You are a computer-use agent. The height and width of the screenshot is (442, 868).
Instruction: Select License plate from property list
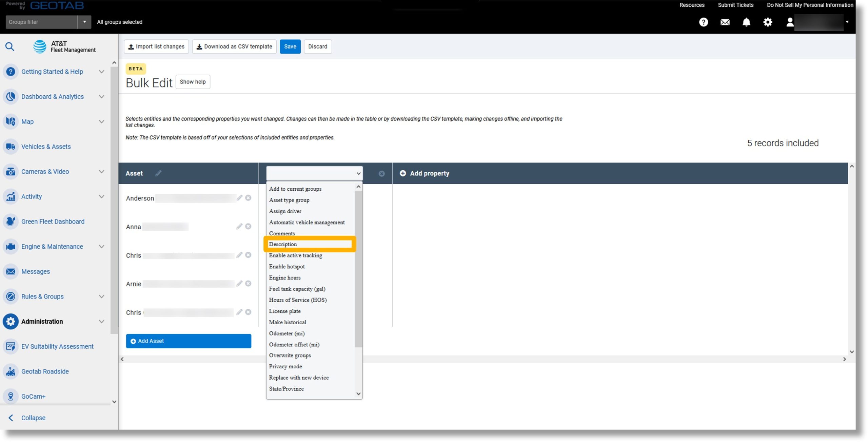coord(284,311)
